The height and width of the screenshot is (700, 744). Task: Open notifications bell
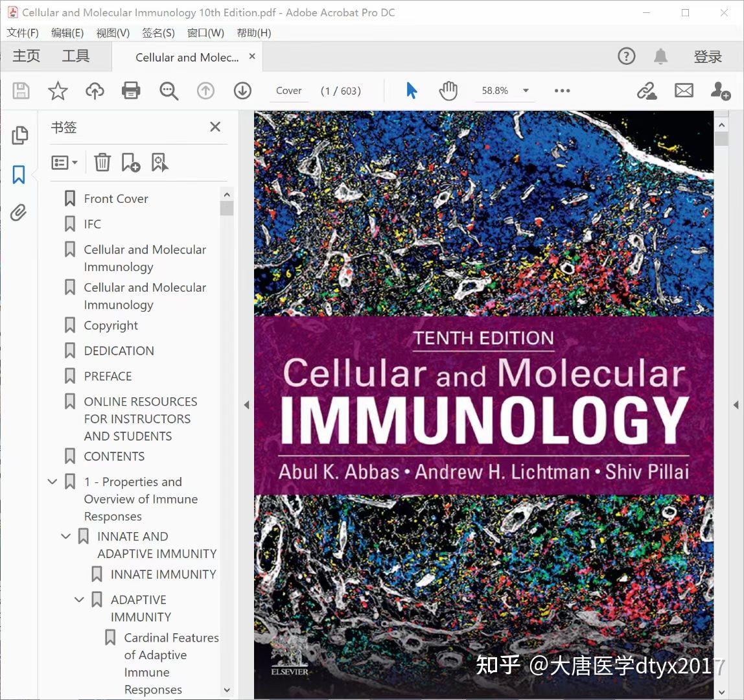click(660, 56)
